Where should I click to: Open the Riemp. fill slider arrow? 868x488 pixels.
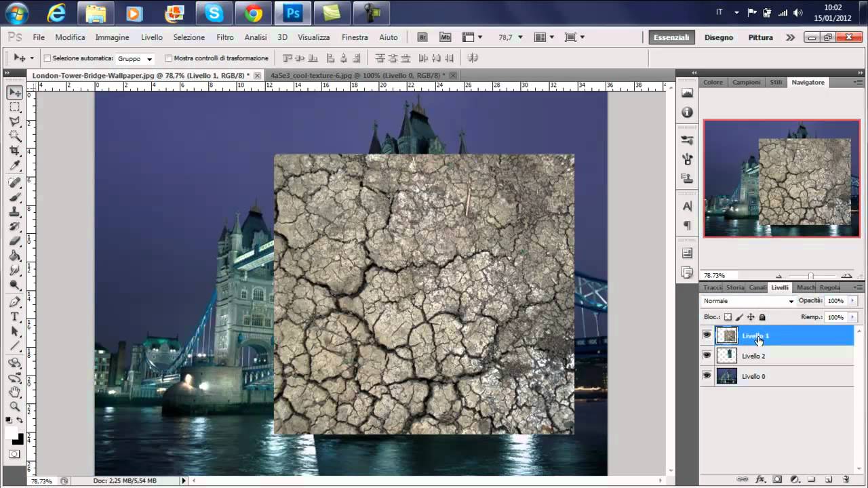852,317
